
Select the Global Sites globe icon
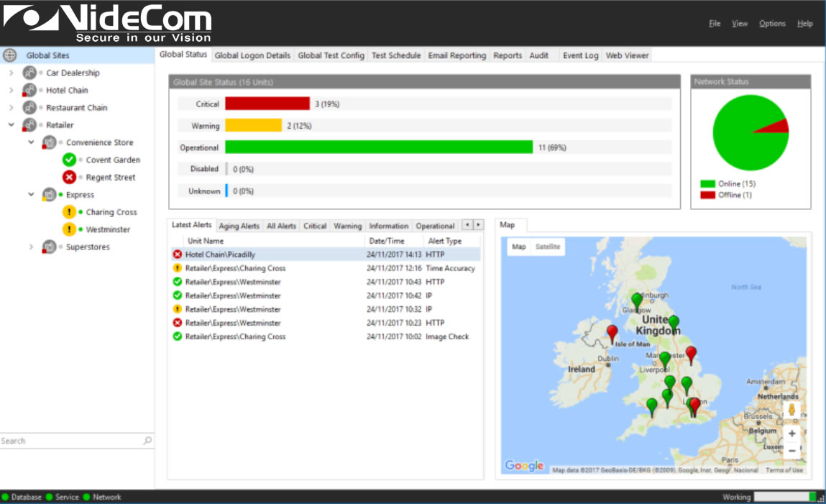tap(10, 55)
